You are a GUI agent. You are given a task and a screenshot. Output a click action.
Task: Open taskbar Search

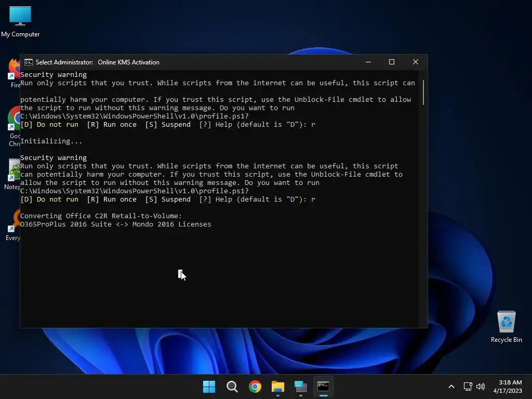pyautogui.click(x=232, y=387)
